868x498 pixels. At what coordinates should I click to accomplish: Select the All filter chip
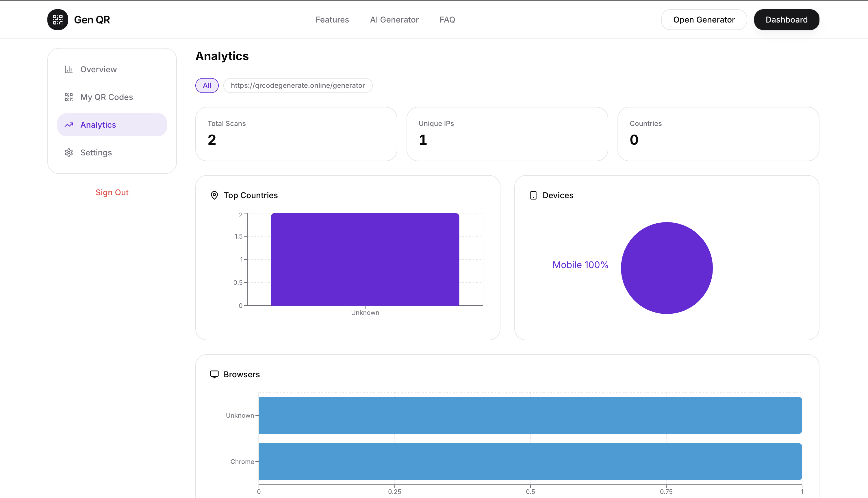pyautogui.click(x=207, y=86)
